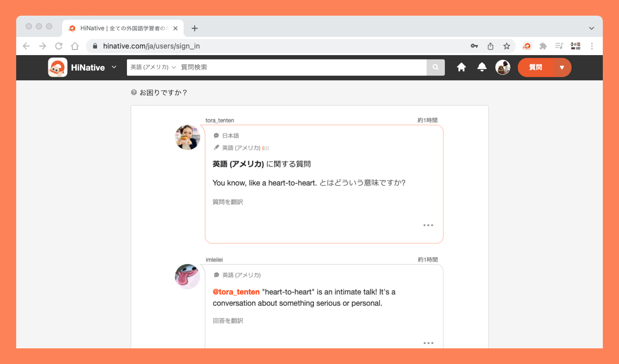Click the HiNative browser extension icon

point(527,46)
